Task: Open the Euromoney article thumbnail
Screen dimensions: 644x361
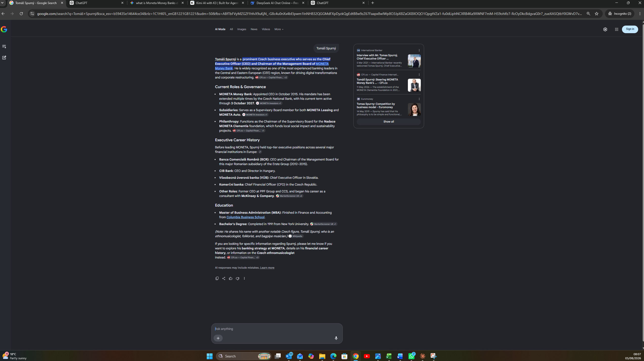Action: point(414,109)
